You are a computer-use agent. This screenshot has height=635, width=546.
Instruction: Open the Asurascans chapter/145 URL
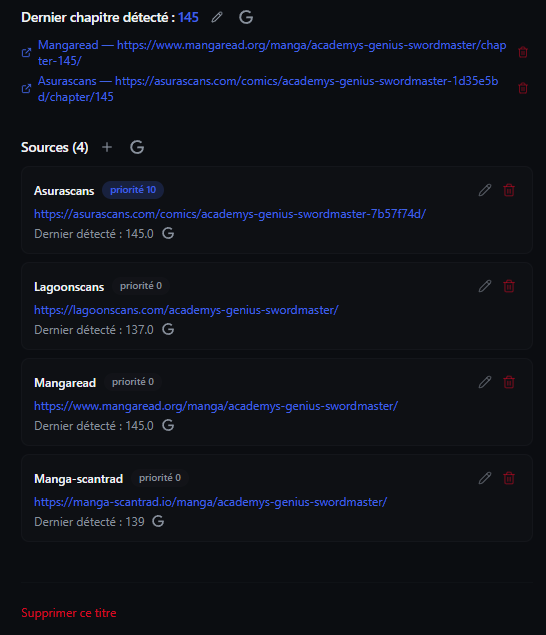[268, 89]
